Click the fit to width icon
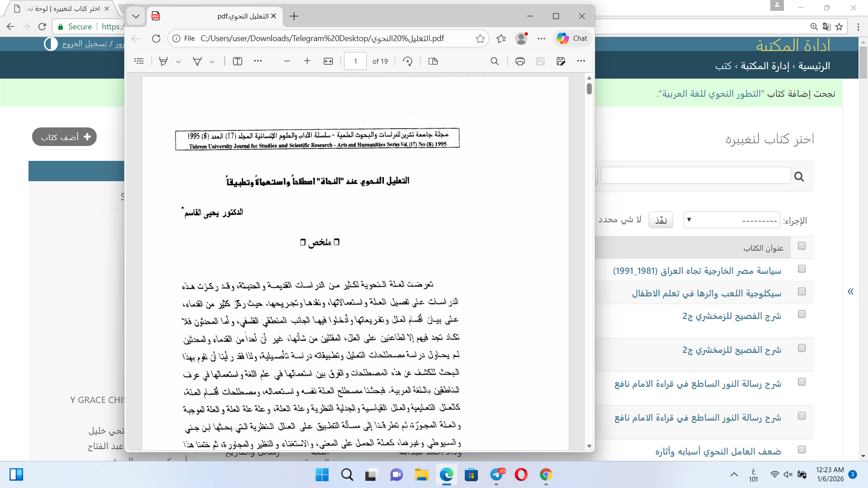This screenshot has height=488, width=868. pos(329,61)
